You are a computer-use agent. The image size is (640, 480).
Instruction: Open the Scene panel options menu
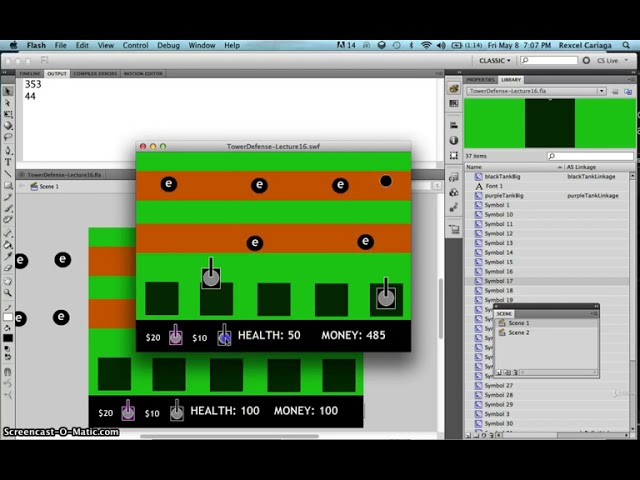pyautogui.click(x=594, y=313)
